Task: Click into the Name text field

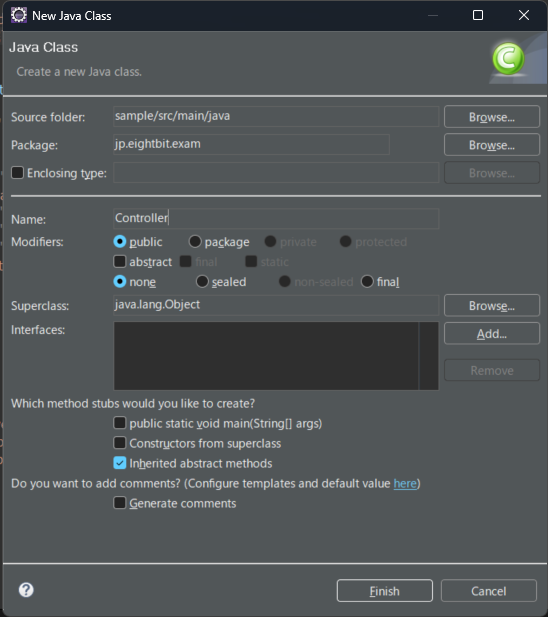Action: [276, 218]
